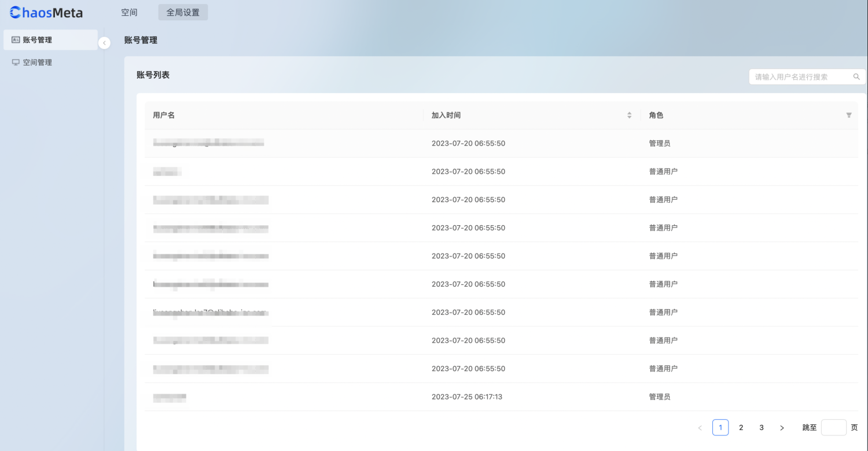Go to the previous page arrow
868x451 pixels.
tap(700, 428)
